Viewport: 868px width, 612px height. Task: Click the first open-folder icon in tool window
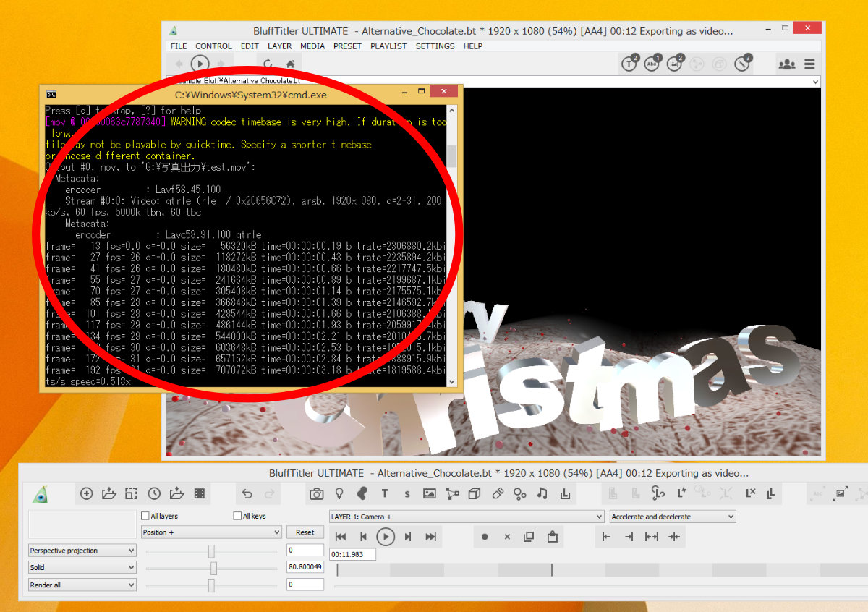tap(109, 494)
